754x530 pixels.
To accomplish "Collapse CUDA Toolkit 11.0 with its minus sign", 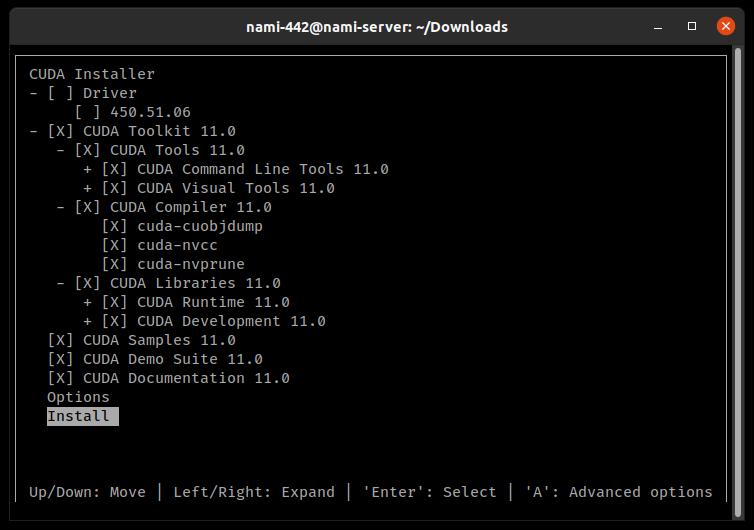I will (33, 131).
